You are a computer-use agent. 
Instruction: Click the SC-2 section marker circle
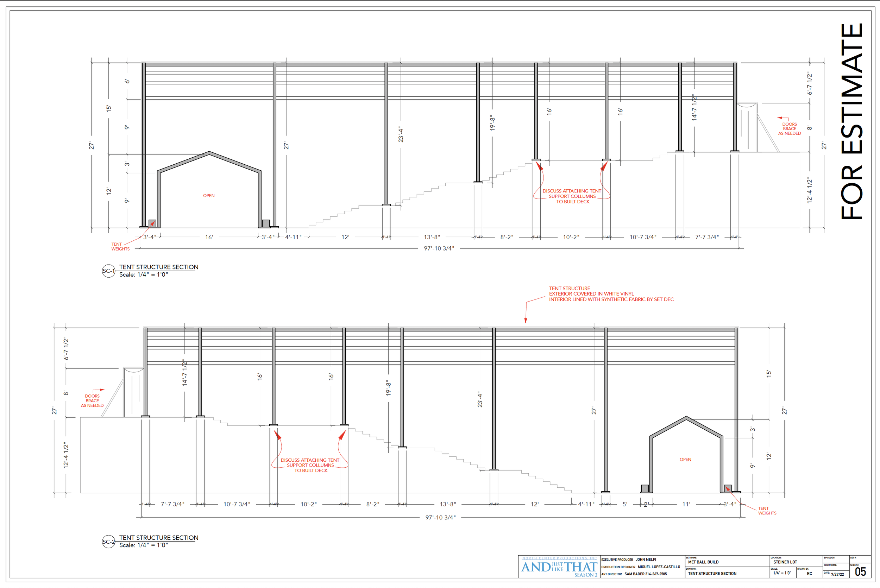(x=108, y=542)
